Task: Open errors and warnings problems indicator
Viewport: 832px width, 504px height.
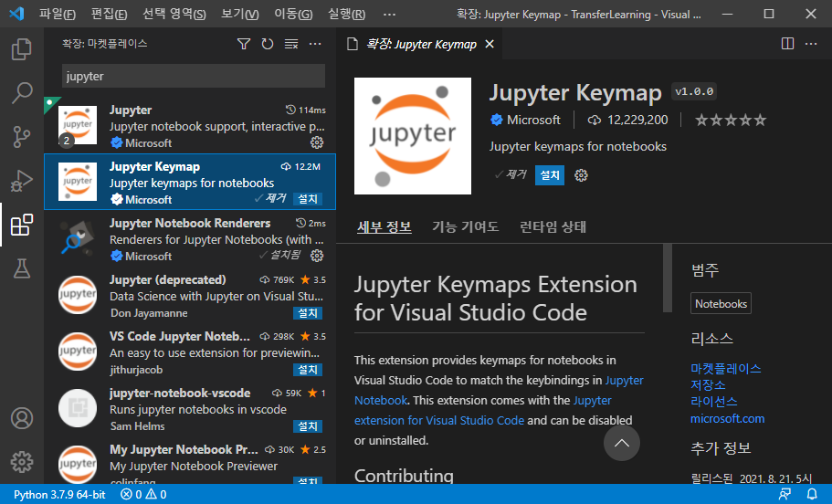Action: (x=143, y=495)
